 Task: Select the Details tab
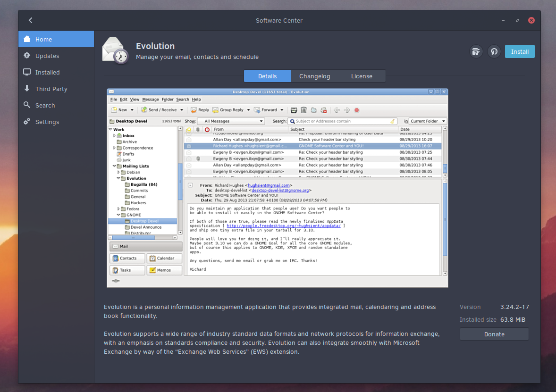pos(267,76)
